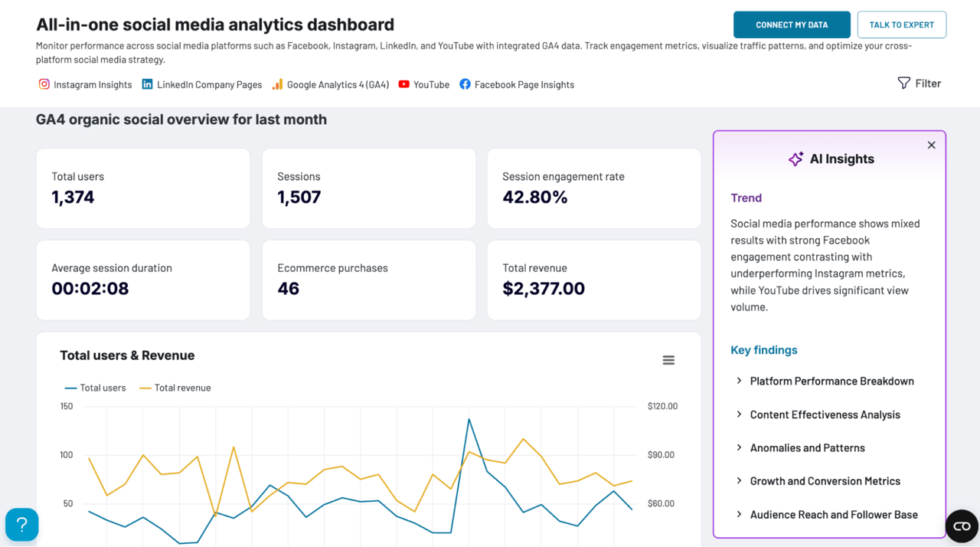
Task: Click the YouTube source icon
Action: pyautogui.click(x=403, y=84)
